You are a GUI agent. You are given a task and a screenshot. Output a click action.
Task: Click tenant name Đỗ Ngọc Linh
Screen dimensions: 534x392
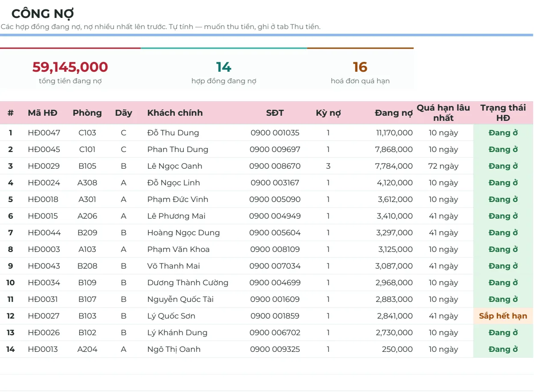tap(174, 183)
